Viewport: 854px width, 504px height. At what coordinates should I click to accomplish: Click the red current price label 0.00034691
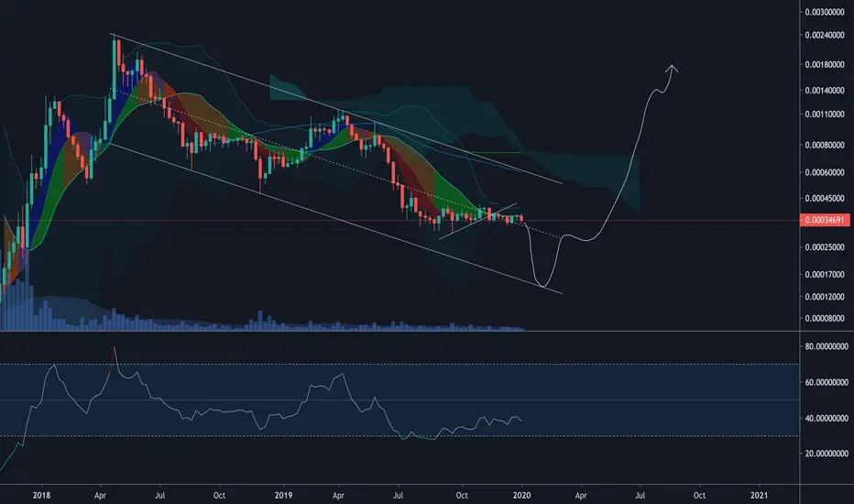coord(825,220)
